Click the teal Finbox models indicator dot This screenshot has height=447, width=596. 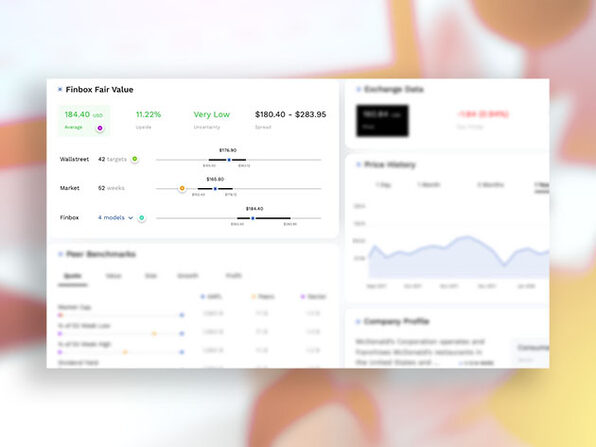141,218
